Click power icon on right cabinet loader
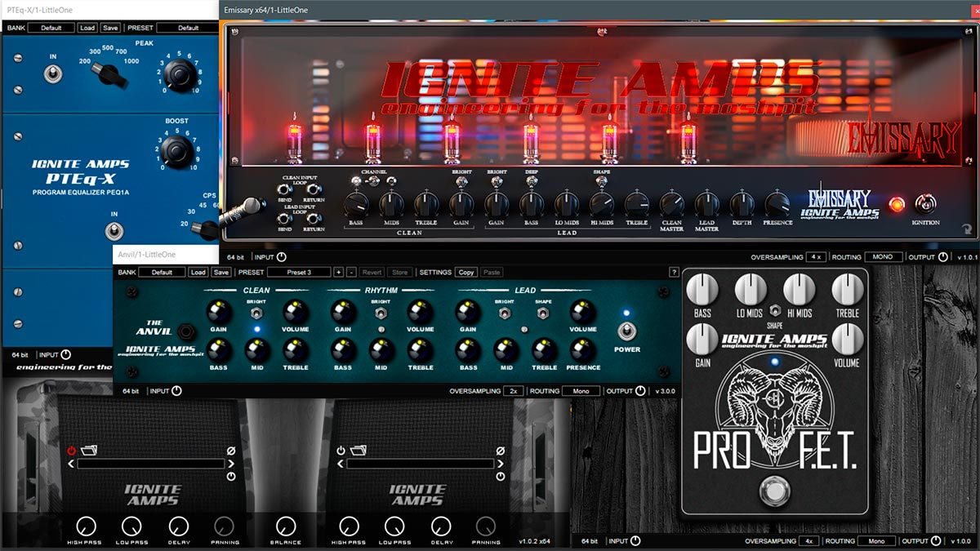980x551 pixels. pyautogui.click(x=341, y=450)
